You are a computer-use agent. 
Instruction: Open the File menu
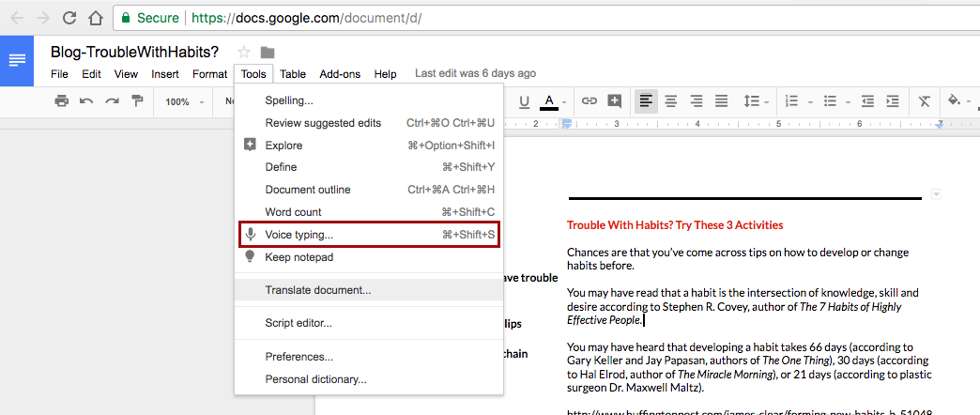tap(59, 74)
